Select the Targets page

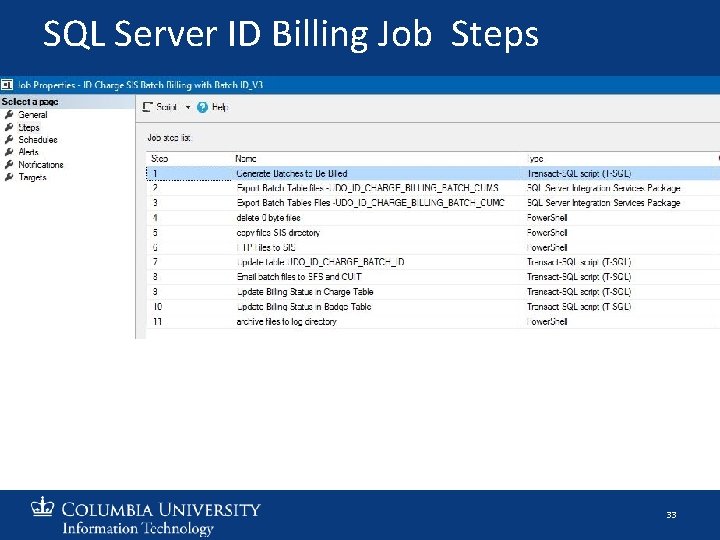[x=32, y=177]
